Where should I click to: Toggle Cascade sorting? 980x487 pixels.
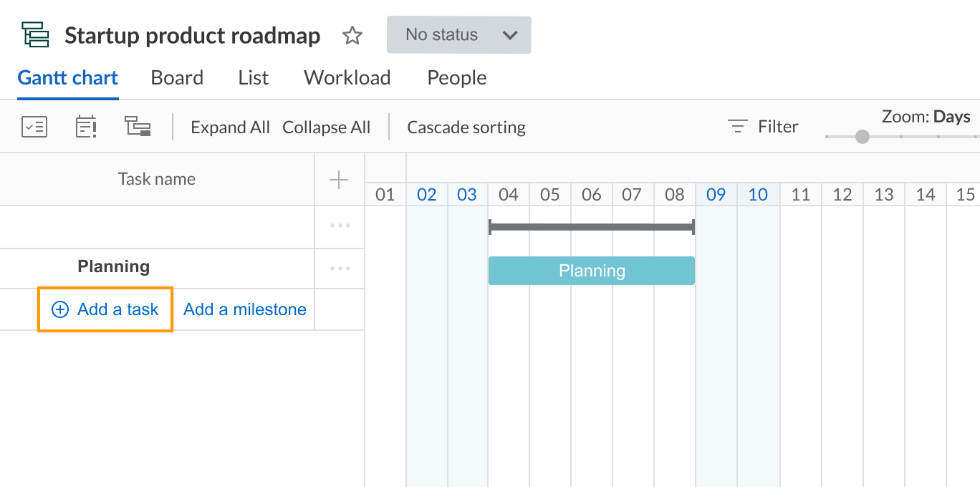466,127
